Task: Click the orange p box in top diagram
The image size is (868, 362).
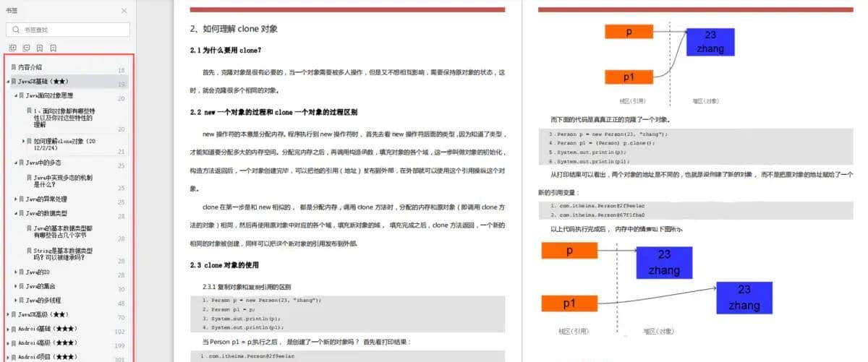Action: click(x=629, y=32)
